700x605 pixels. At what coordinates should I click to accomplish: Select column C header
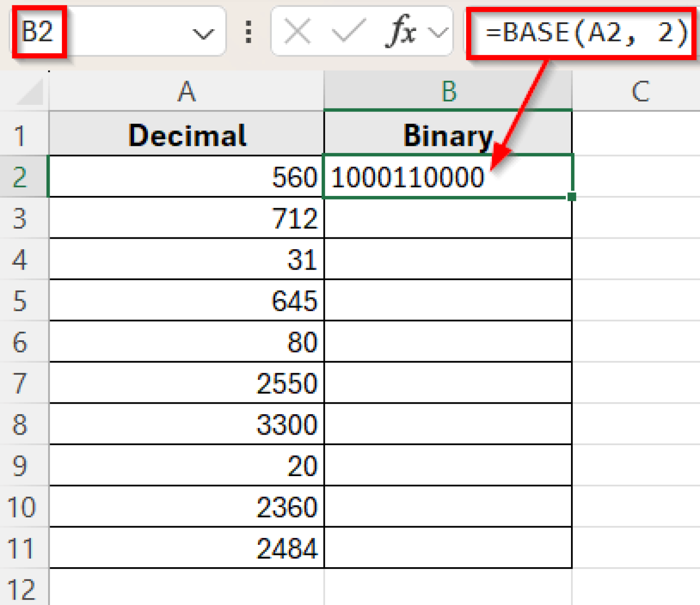640,92
